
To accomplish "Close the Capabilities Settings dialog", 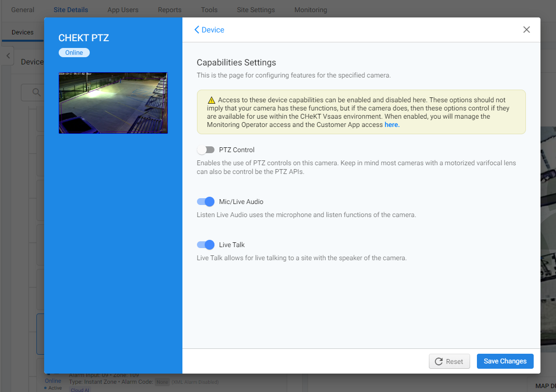I will 526,30.
